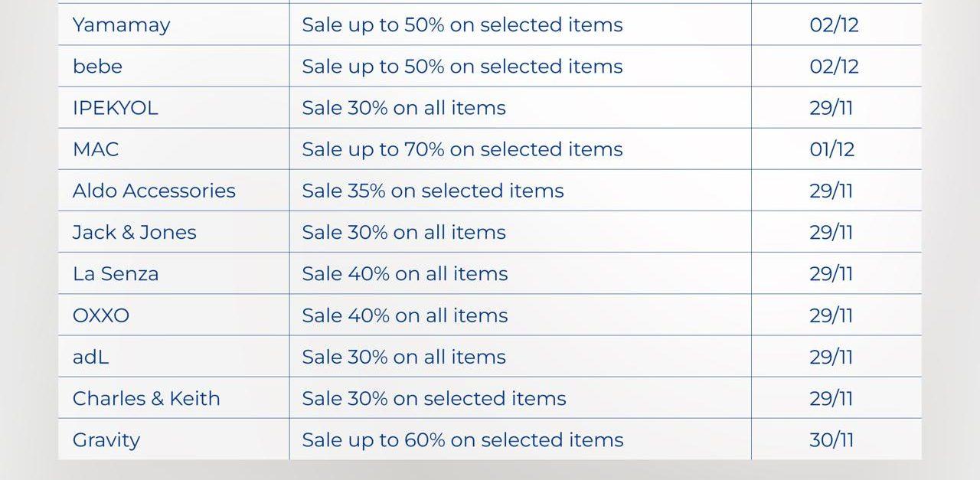
Task: Click La Senza's 40% sale offer text
Action: click(x=404, y=274)
